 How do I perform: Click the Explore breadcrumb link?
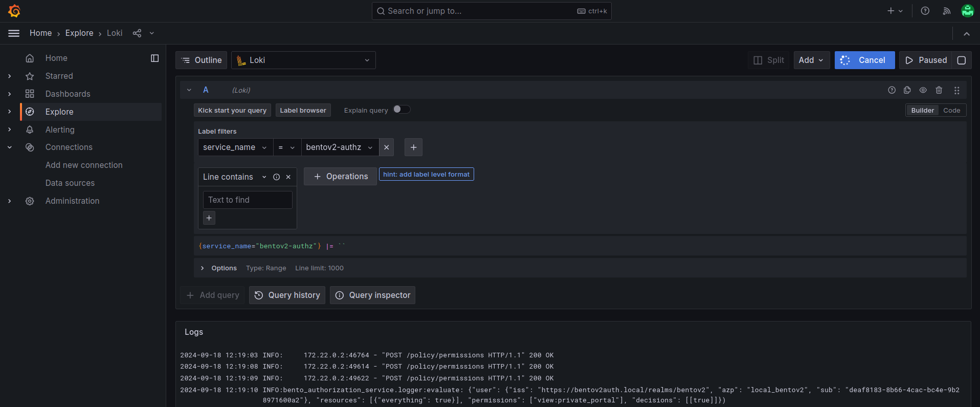pyautogui.click(x=79, y=33)
